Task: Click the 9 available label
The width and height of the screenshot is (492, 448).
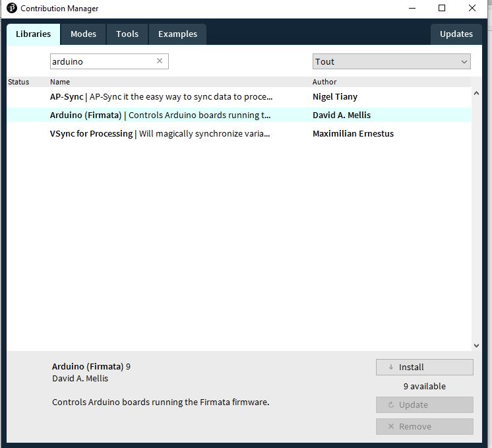Action: pos(424,386)
